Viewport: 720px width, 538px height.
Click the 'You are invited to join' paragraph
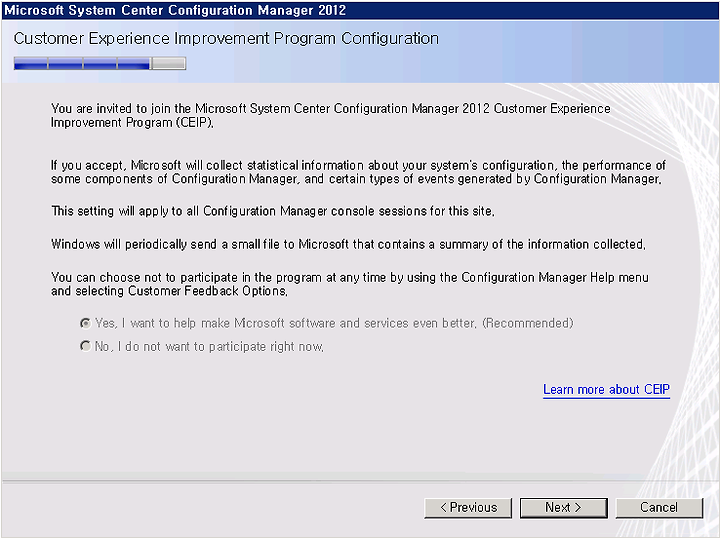click(331, 115)
